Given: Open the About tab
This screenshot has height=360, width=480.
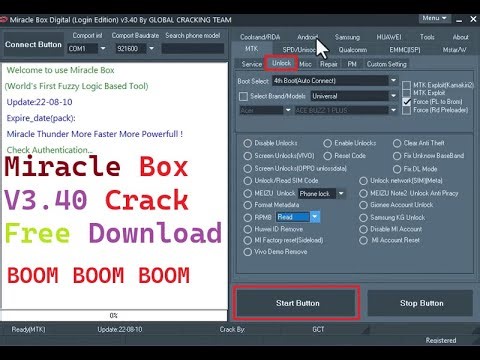Looking at the screenshot, I should click(x=460, y=37).
